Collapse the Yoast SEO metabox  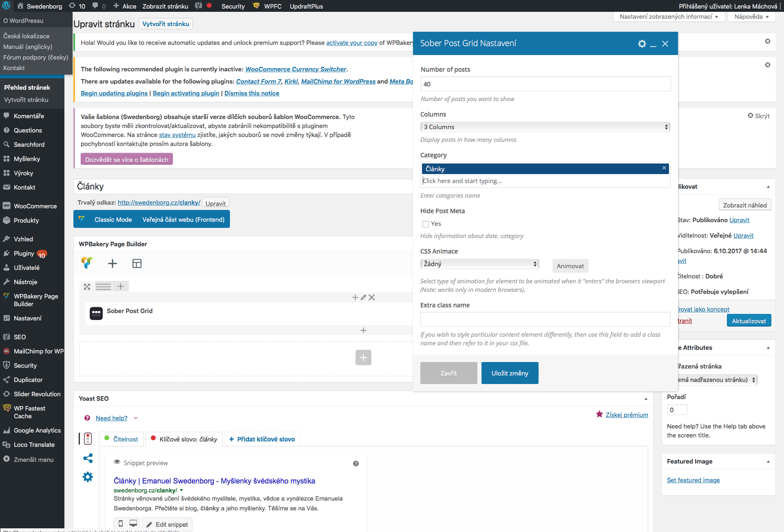pos(646,399)
